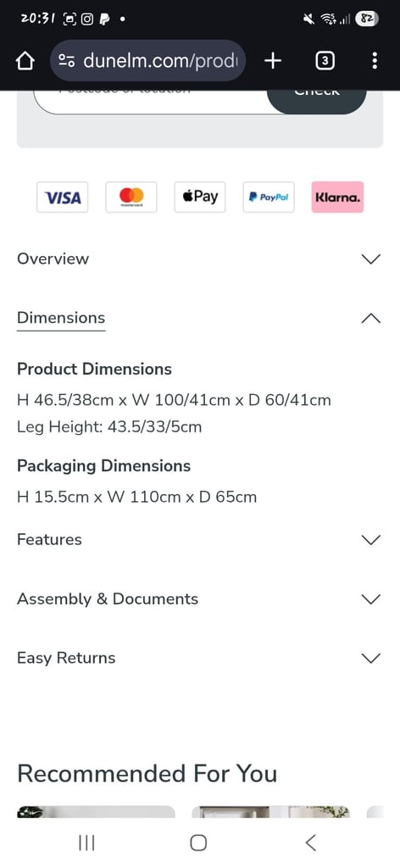
Task: Expand the Overview section chevron
Action: coord(370,259)
